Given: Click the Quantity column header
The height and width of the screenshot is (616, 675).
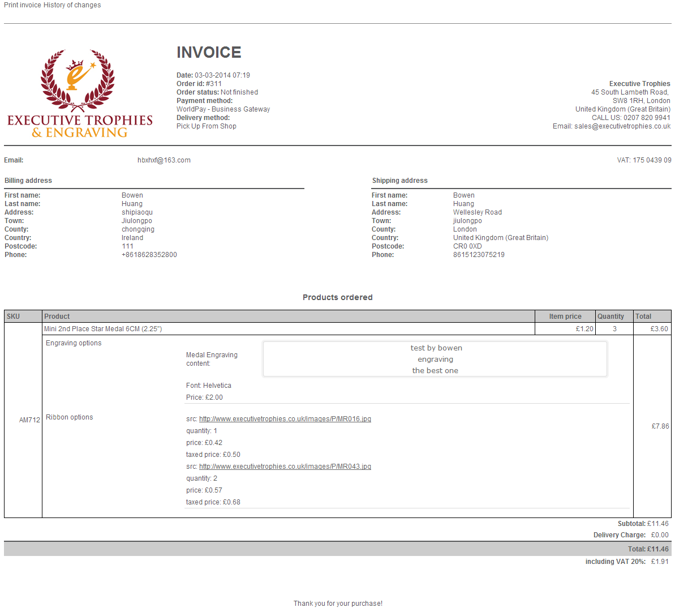Looking at the screenshot, I should tap(610, 316).
